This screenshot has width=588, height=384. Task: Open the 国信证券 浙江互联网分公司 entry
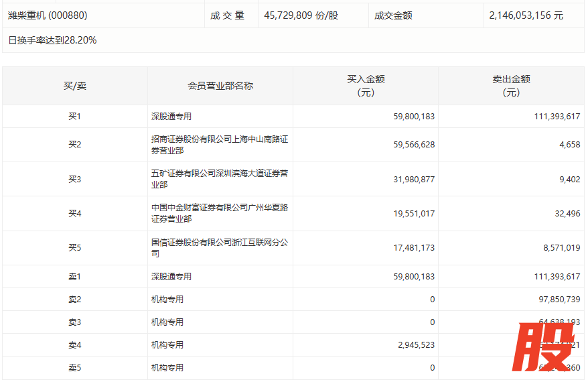(220, 248)
